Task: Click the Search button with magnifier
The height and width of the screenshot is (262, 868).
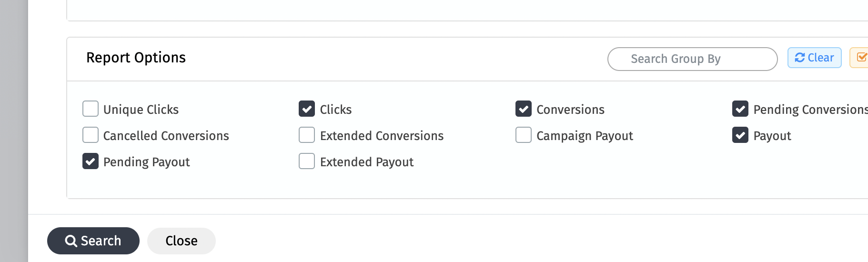Action: [x=93, y=241]
